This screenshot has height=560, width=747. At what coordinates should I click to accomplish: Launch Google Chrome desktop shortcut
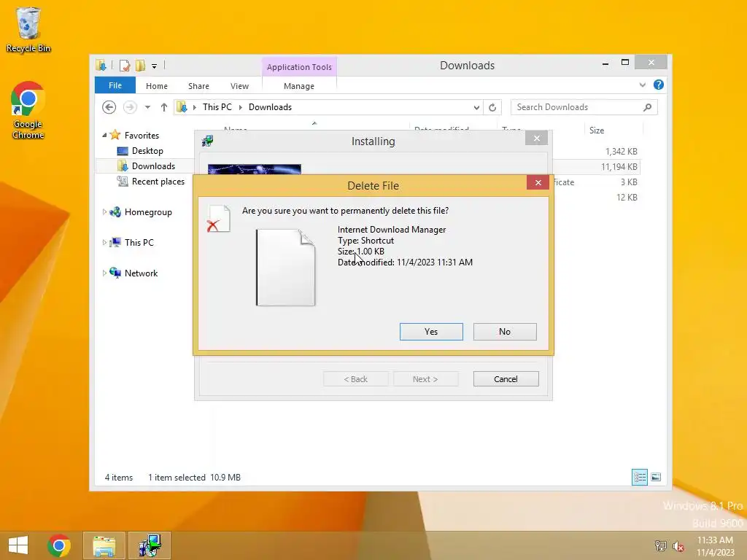point(28,111)
